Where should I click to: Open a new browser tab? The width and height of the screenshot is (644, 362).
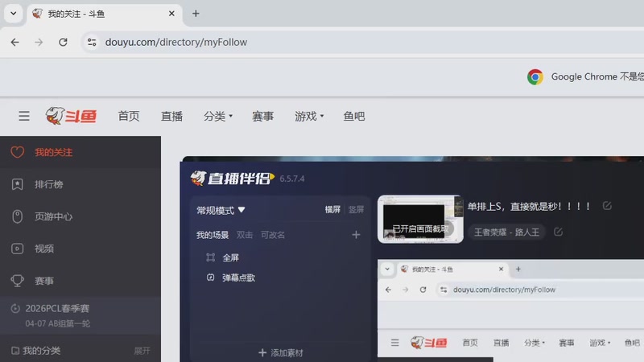pyautogui.click(x=196, y=14)
